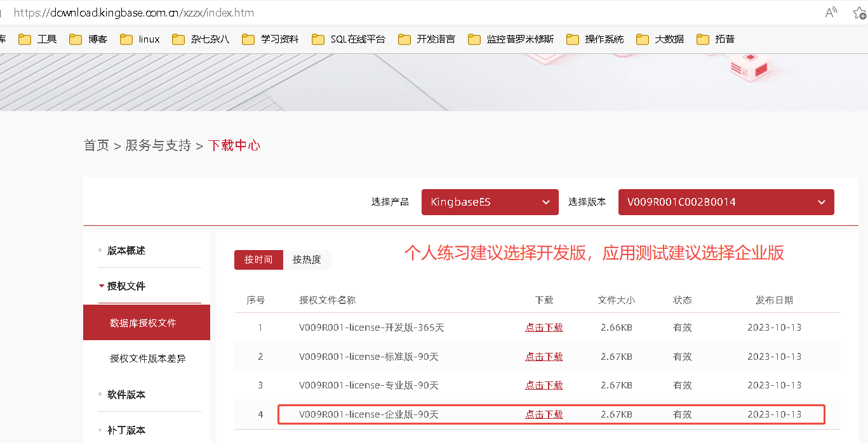Image resolution: width=868 pixels, height=443 pixels.
Task: Open the 工具 bookmark folder
Action: click(x=38, y=39)
